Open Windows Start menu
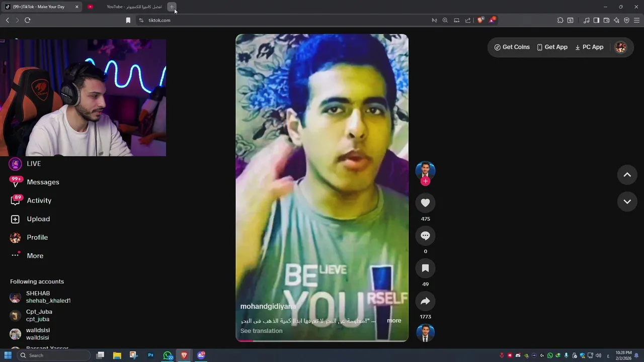This screenshot has width=644, height=362. point(8,355)
